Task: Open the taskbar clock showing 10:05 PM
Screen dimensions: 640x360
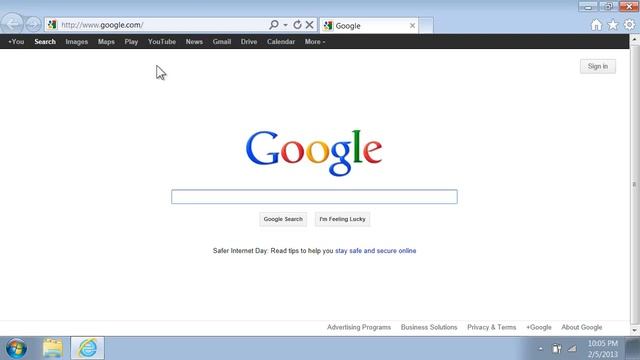Action: pos(603,349)
